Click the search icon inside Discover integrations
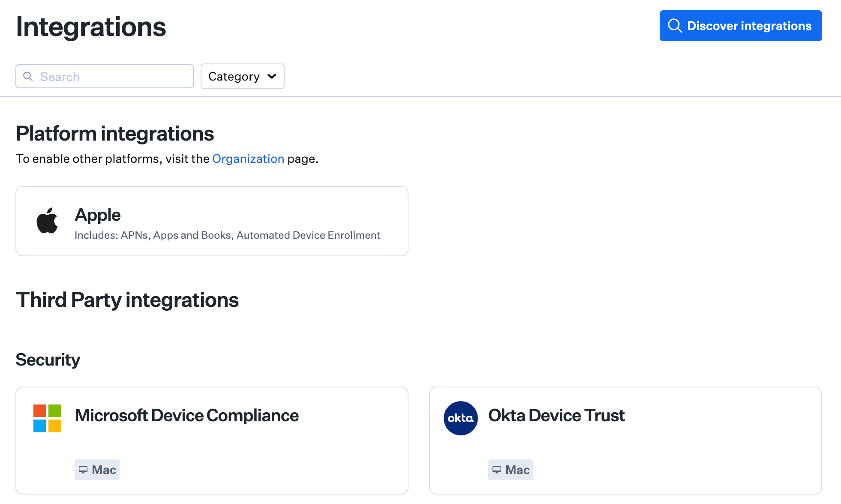This screenshot has width=841, height=504. click(x=675, y=26)
